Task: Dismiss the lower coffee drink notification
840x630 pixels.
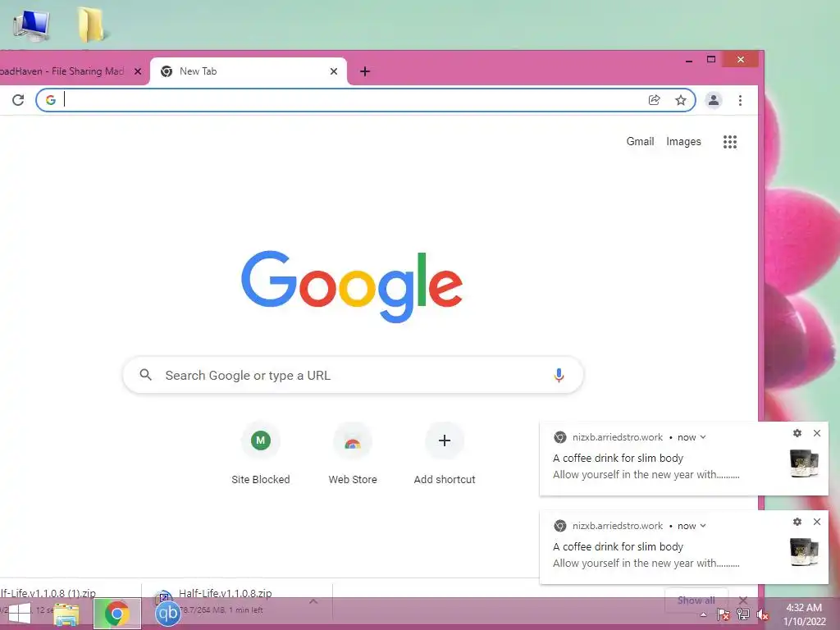Action: (x=817, y=522)
